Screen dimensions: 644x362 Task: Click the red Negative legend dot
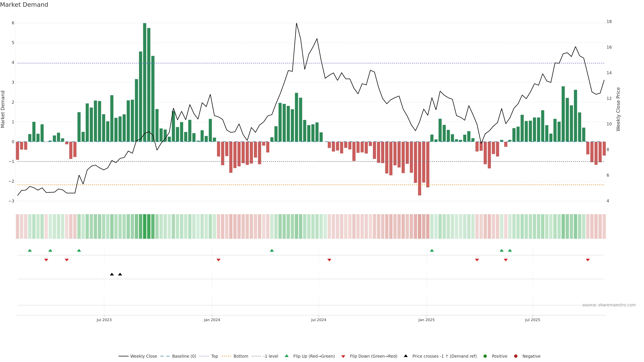click(x=516, y=356)
